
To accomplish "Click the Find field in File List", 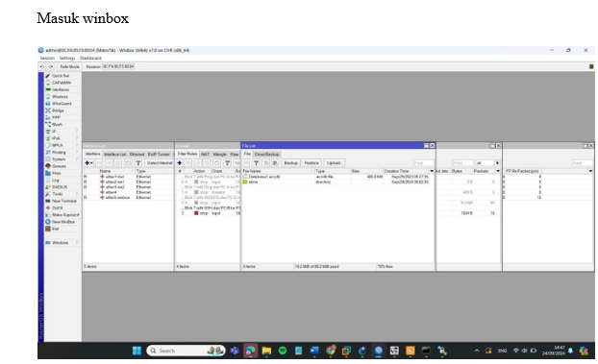I will (423, 163).
